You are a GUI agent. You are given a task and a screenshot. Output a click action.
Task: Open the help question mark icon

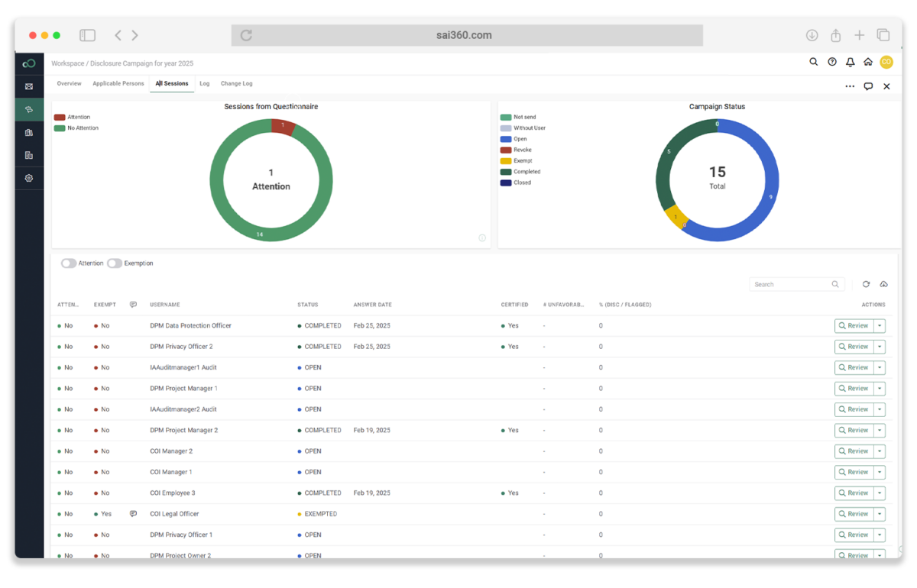coord(831,62)
